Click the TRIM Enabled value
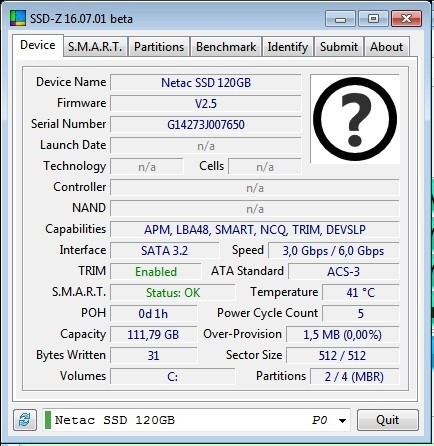 [156, 272]
